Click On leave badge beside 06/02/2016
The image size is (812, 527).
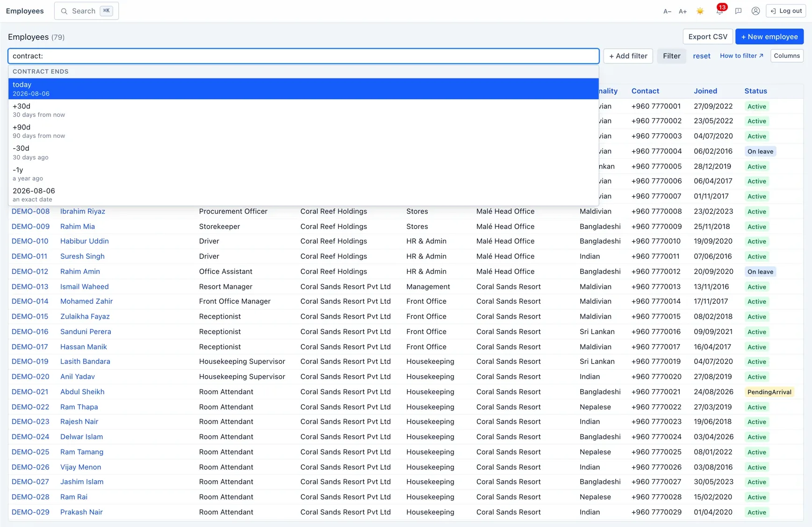point(760,151)
